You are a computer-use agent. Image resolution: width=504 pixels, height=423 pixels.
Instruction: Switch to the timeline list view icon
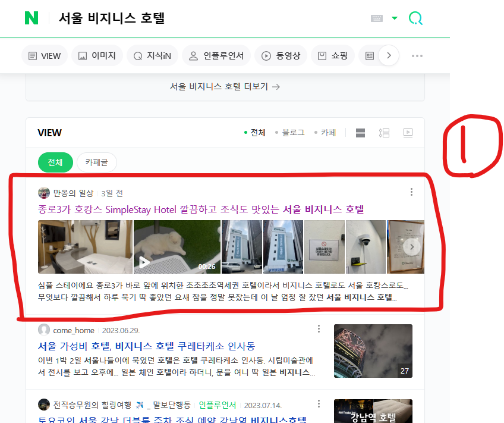pyautogui.click(x=384, y=133)
